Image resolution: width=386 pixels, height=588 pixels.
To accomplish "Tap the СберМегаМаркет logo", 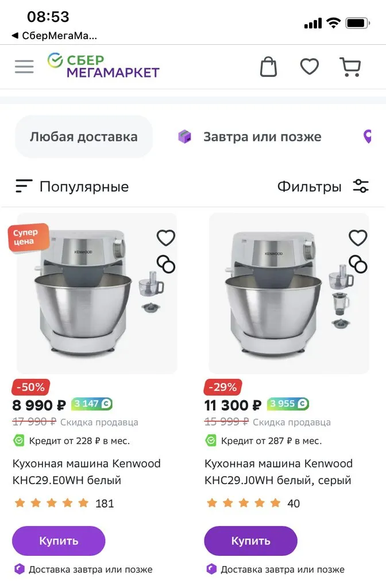I will click(103, 66).
